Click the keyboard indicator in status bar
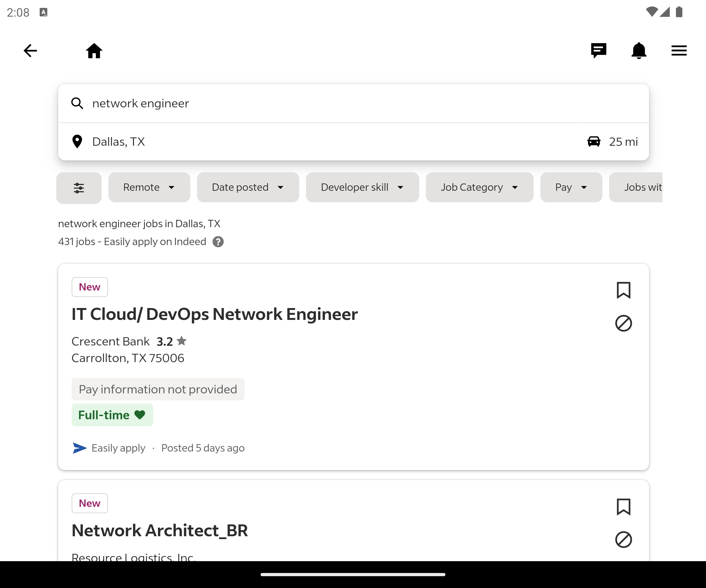This screenshot has height=588, width=706. pos(44,12)
